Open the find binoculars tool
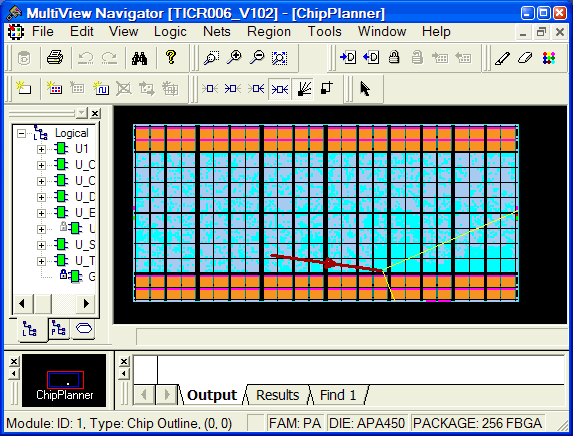Viewport: 573px width, 436px height. click(x=139, y=58)
